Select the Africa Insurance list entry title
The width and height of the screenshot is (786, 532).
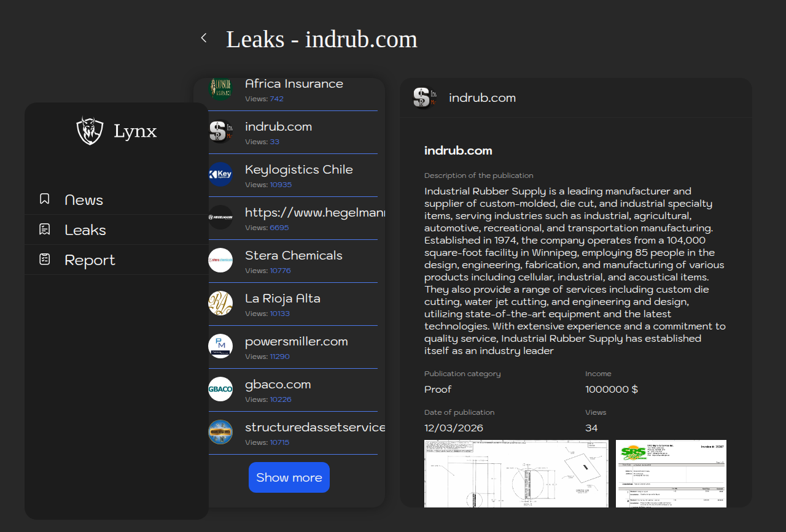(294, 84)
